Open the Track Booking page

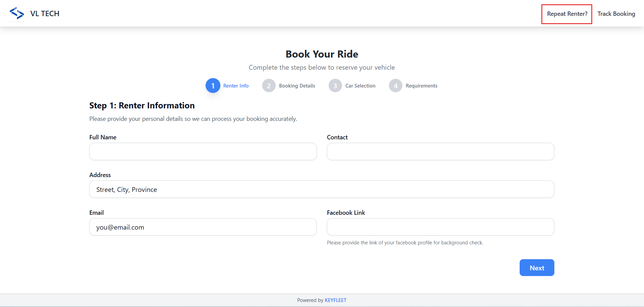[x=616, y=14]
